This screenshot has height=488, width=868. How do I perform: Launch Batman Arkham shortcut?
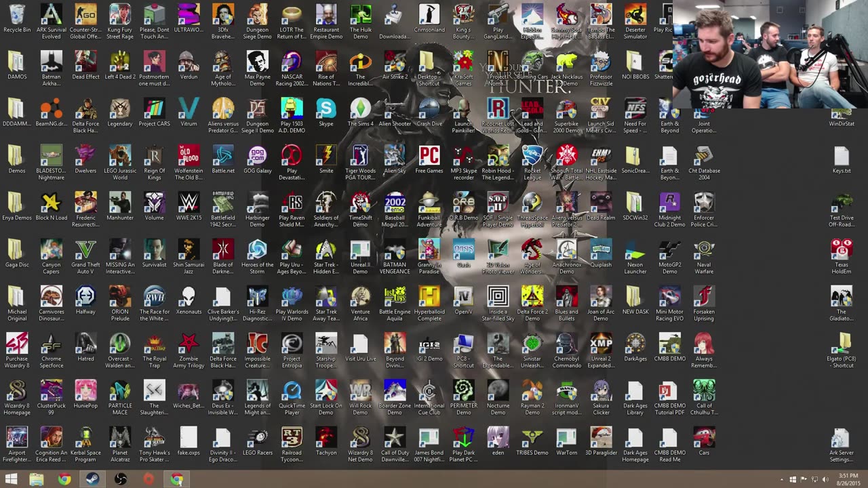(x=51, y=69)
